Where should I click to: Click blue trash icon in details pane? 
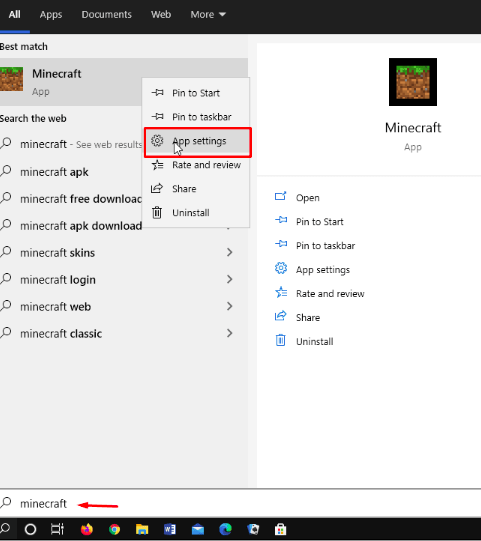click(281, 340)
